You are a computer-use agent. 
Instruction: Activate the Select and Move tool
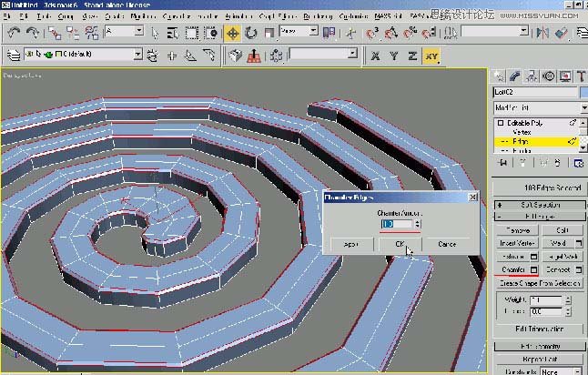click(x=232, y=34)
